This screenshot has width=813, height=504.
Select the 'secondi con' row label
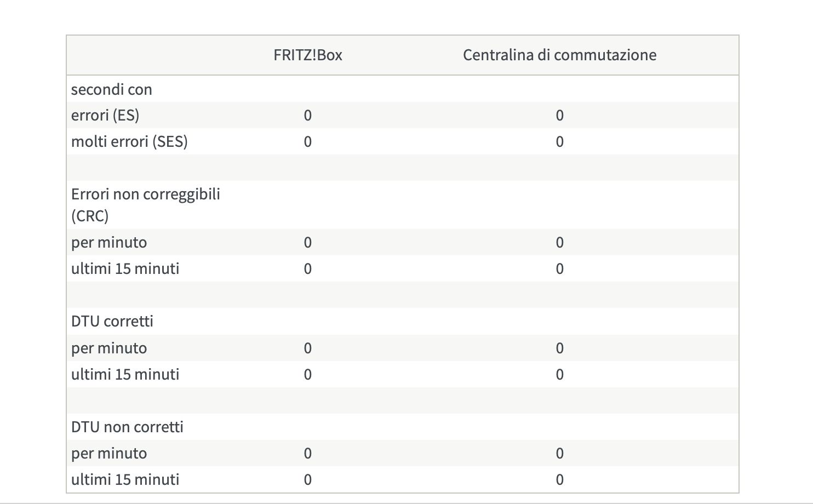tap(112, 89)
